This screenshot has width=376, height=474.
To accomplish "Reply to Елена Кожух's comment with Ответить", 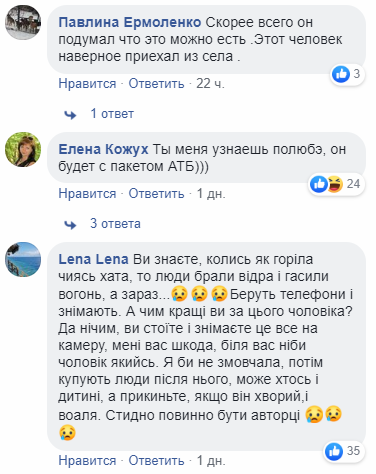I will [x=156, y=194].
